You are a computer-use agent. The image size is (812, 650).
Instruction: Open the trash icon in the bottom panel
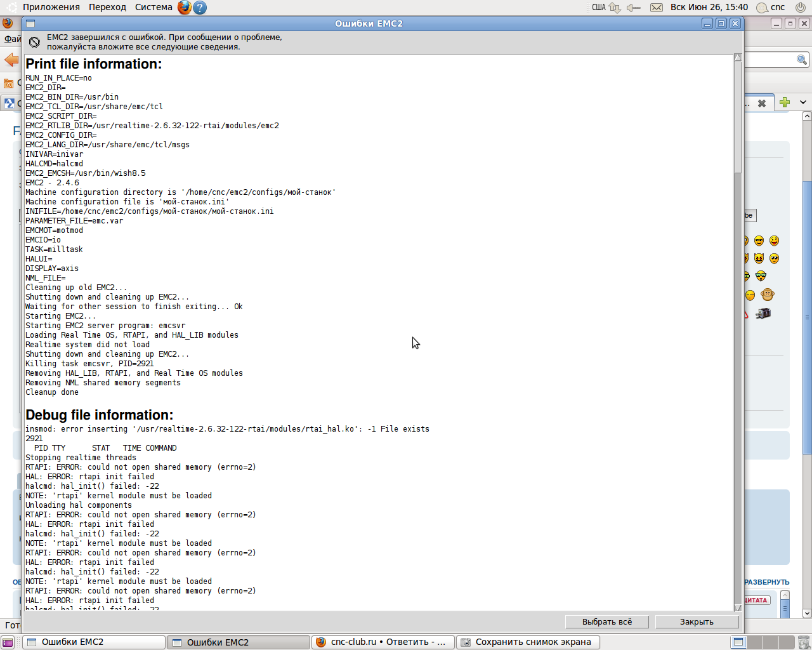click(803, 642)
